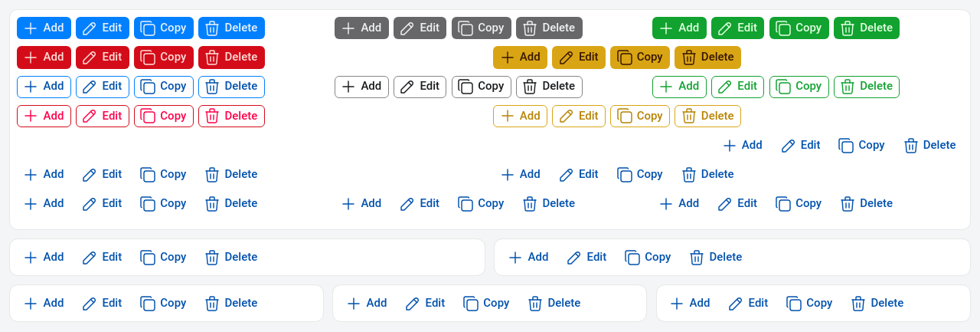Click the solid yellow Edit button
The image size is (980, 332).
578,58
